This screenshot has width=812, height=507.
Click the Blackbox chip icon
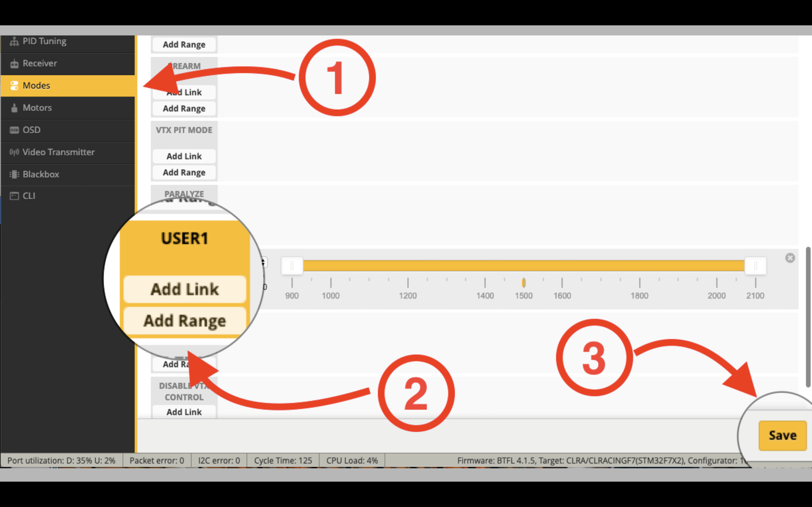[x=14, y=174]
